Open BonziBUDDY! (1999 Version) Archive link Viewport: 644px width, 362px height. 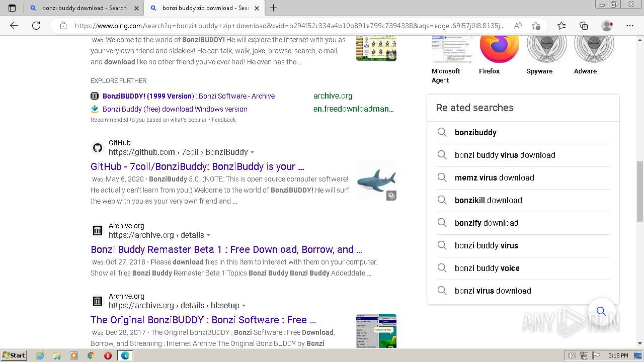tap(189, 96)
